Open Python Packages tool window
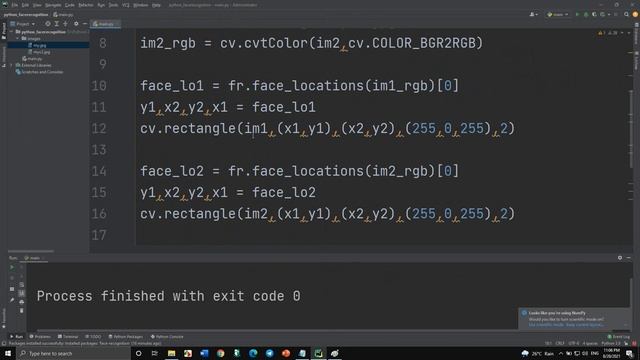 (x=126, y=337)
